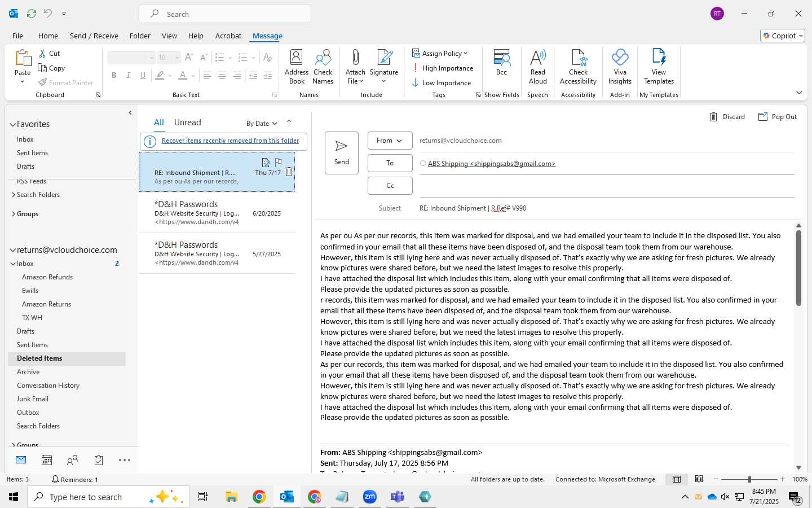This screenshot has width=812, height=508.
Task: Toggle Bold formatting
Action: pos(114,75)
